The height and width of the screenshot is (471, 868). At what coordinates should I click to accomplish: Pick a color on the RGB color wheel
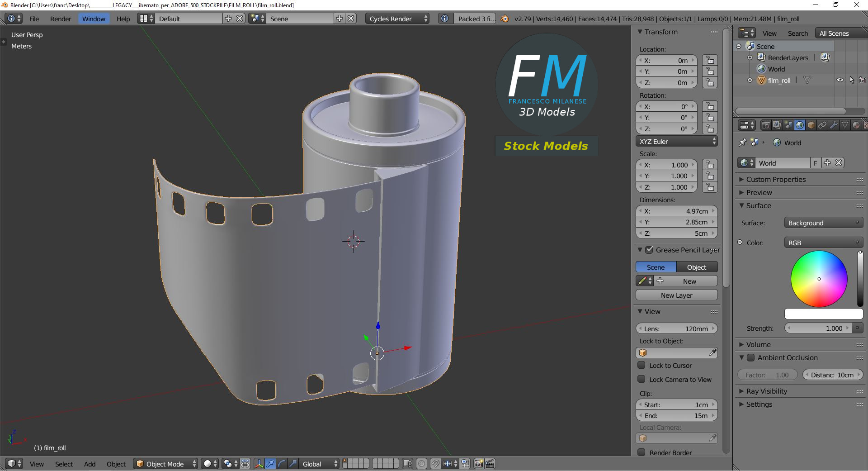pyautogui.click(x=819, y=279)
